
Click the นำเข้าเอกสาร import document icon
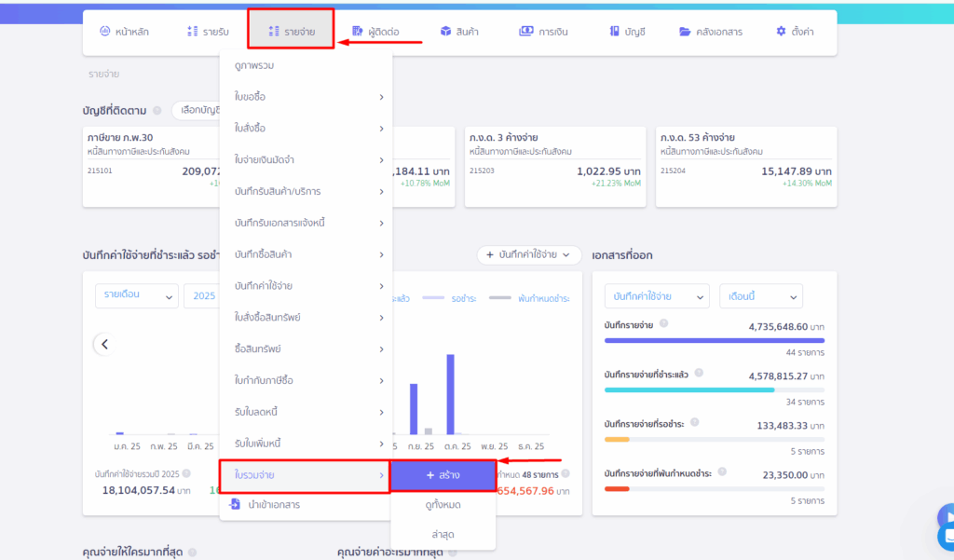click(235, 504)
